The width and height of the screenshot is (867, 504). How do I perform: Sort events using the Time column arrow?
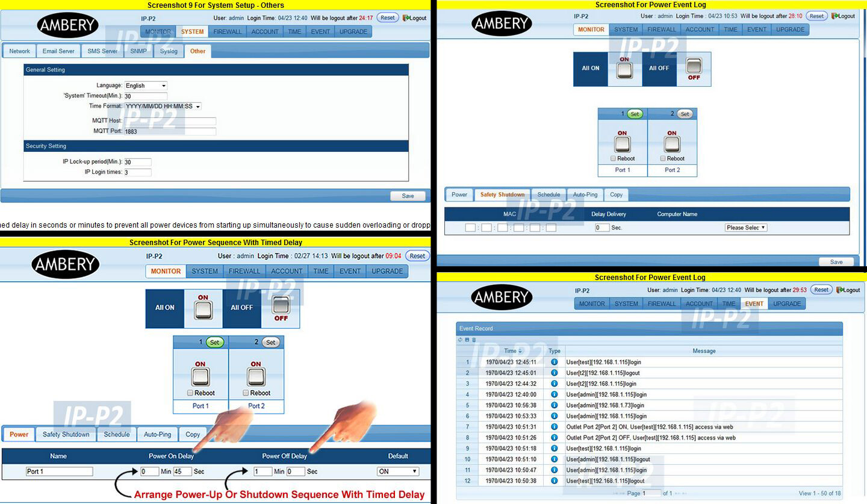(x=520, y=351)
